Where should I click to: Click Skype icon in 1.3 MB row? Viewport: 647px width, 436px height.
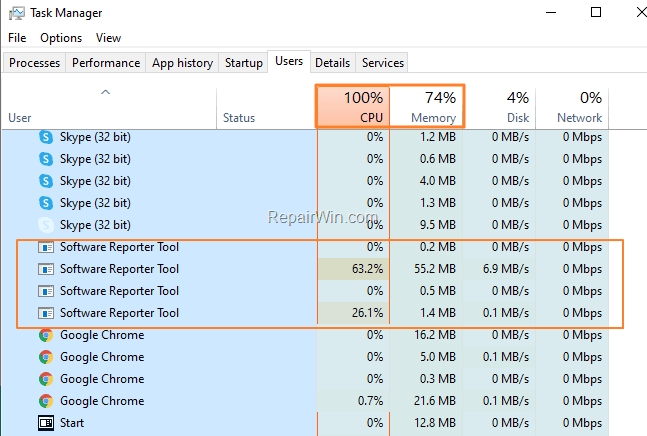(46, 203)
